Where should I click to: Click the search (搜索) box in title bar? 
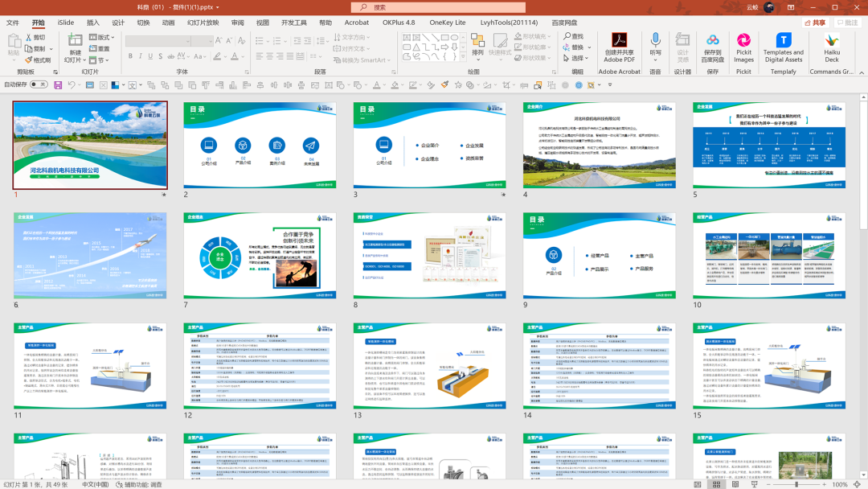click(x=438, y=7)
